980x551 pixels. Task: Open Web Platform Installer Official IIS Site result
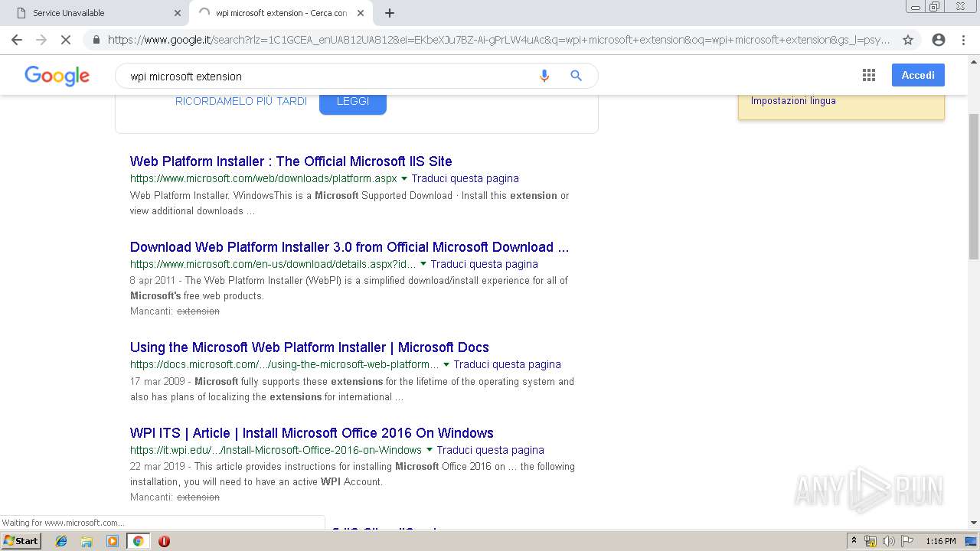(x=291, y=161)
